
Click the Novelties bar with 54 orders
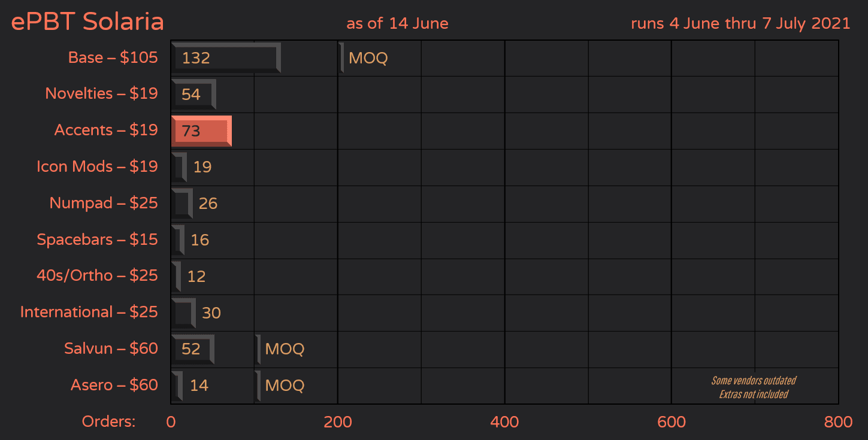point(193,95)
